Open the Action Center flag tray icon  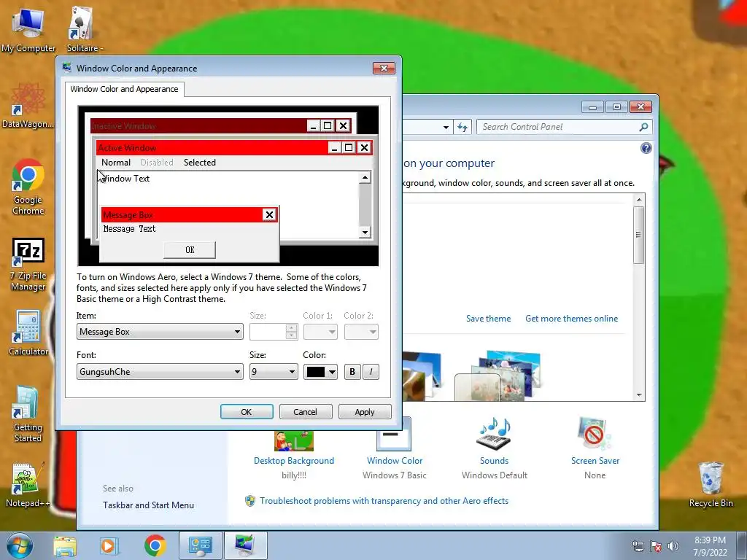(x=656, y=546)
